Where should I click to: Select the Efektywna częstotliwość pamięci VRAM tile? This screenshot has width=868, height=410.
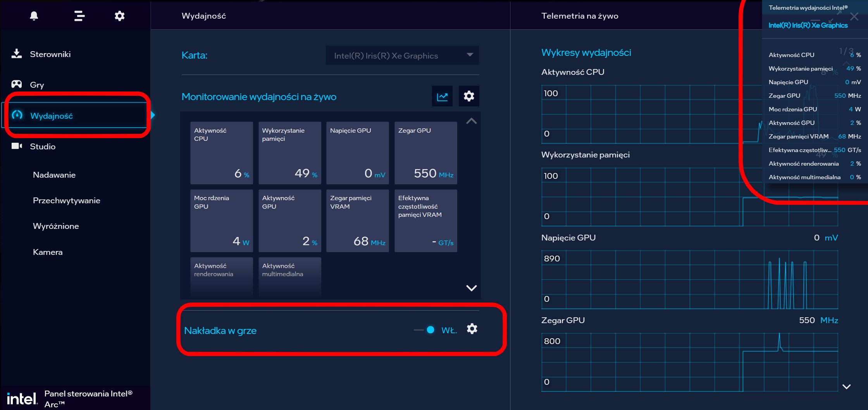[x=426, y=221]
